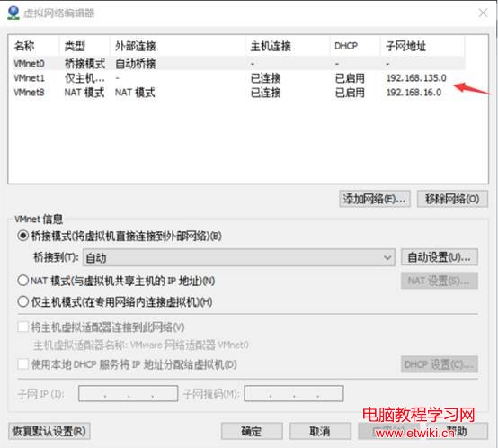Select the VMnet8 row
This screenshot has height=448, width=498.
(238, 93)
